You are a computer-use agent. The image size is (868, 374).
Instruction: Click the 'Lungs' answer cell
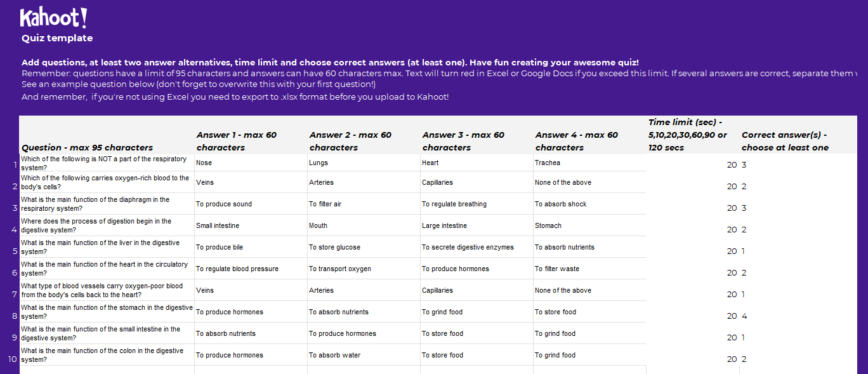[364, 163]
